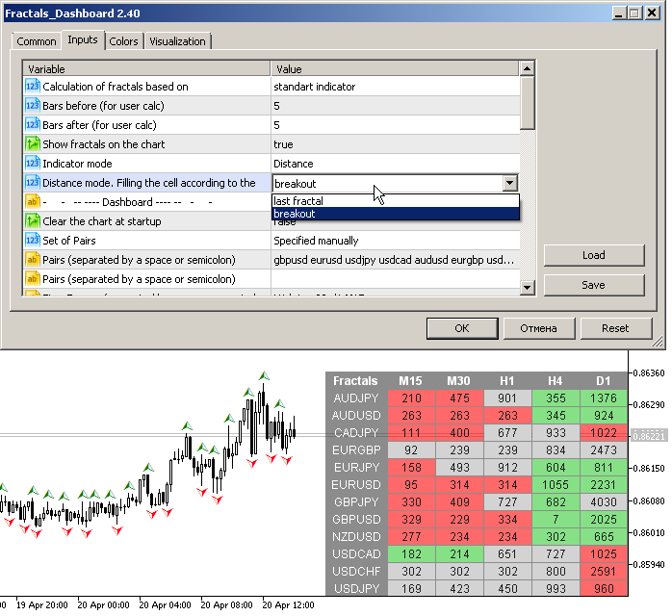Click the Variable column header
The width and height of the screenshot is (672, 616).
point(146,69)
